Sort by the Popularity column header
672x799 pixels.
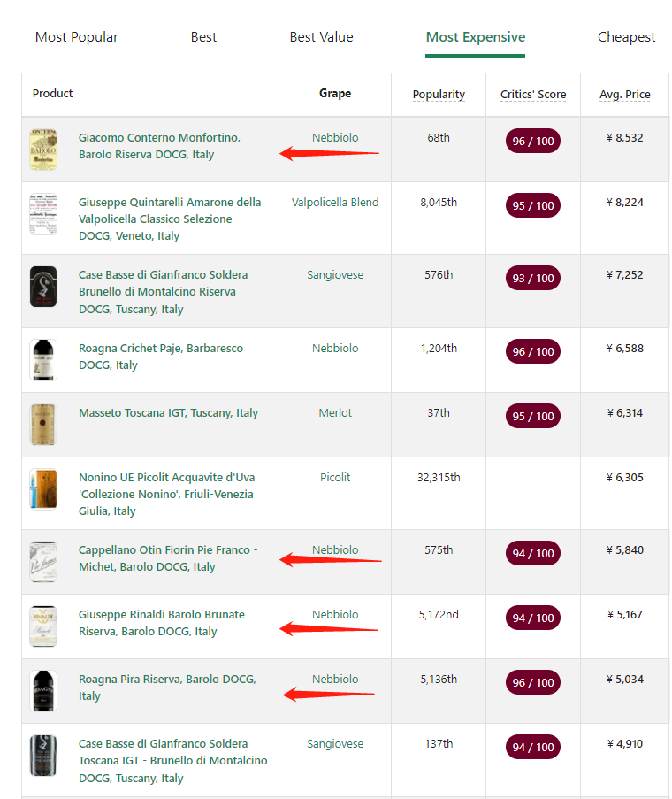439,95
